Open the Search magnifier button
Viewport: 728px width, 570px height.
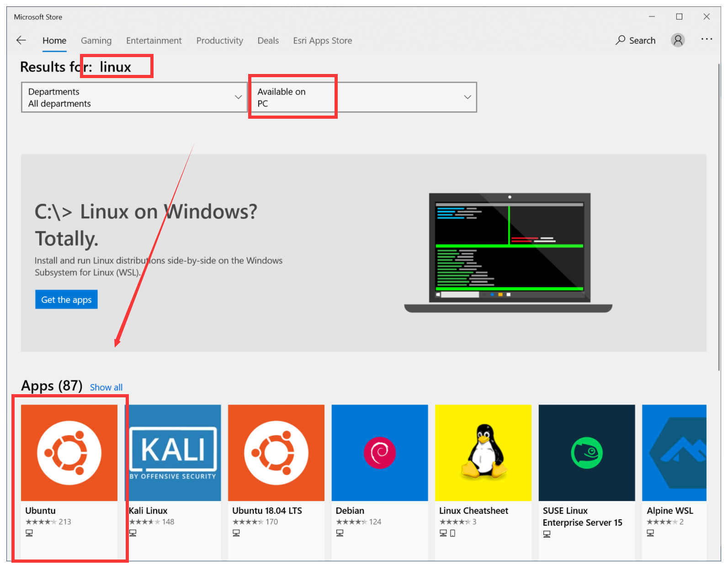coord(635,40)
